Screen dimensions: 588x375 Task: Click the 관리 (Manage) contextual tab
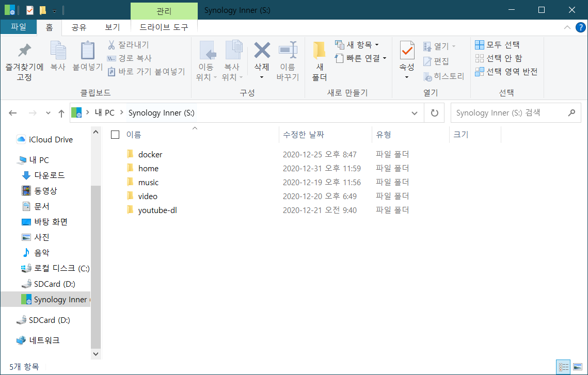click(x=164, y=11)
